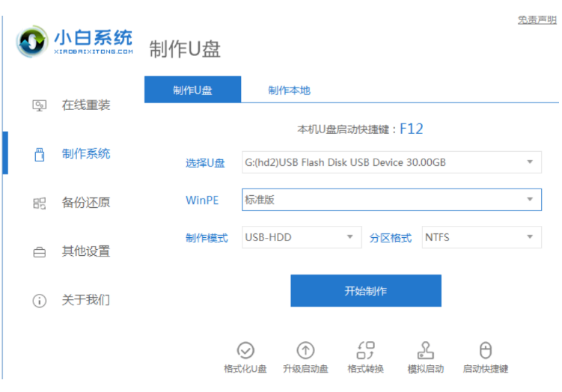Open the 选择U盘 device dropdown
Image resolution: width=562 pixels, height=392 pixels.
click(x=391, y=162)
